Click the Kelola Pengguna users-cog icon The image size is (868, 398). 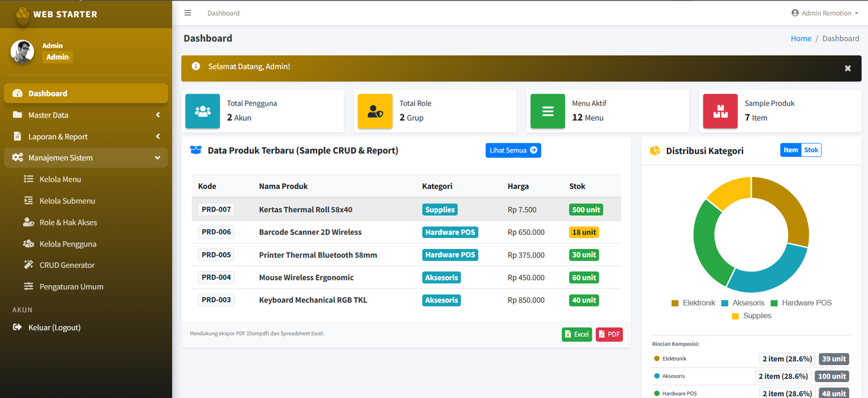pos(29,243)
